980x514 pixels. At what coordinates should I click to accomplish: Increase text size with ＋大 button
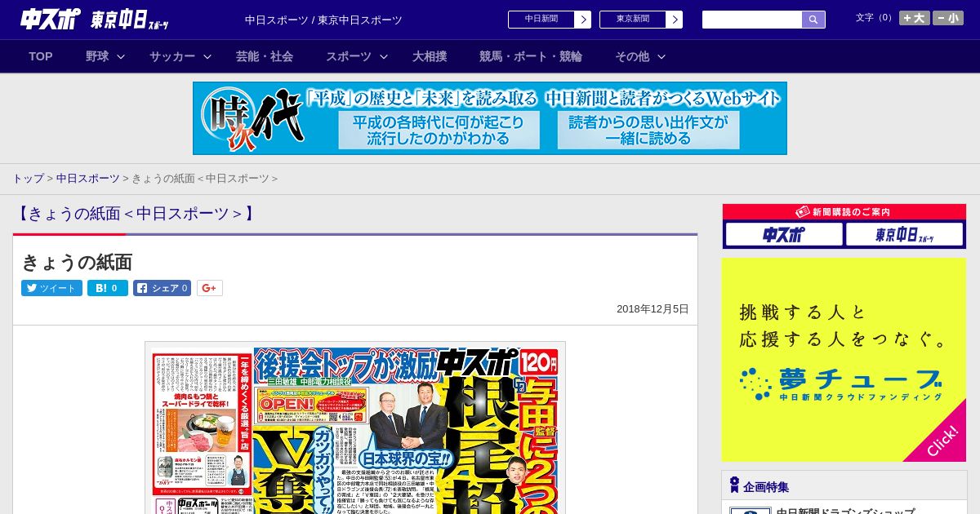tap(915, 18)
